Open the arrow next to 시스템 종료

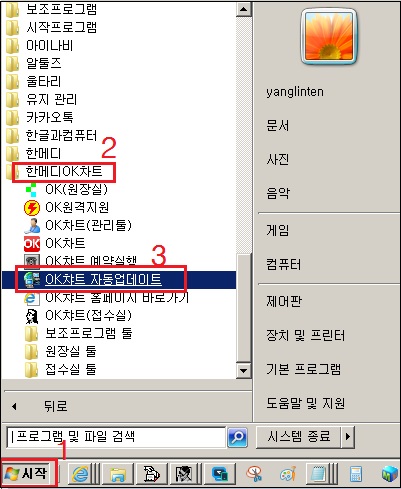click(348, 436)
